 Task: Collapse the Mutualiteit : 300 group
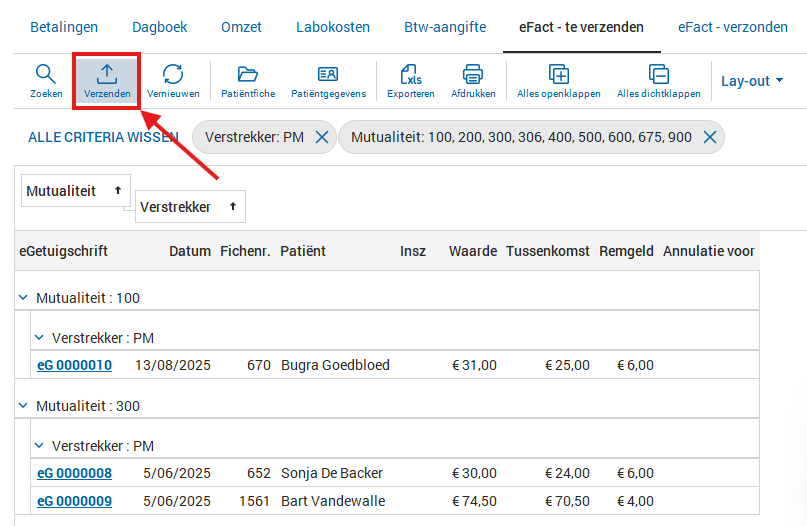pyautogui.click(x=23, y=406)
